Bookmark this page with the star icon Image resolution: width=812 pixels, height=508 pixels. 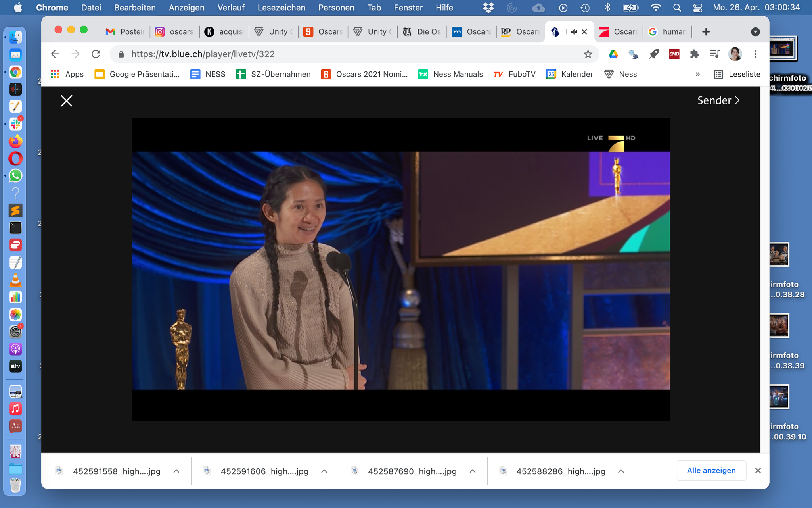click(588, 54)
